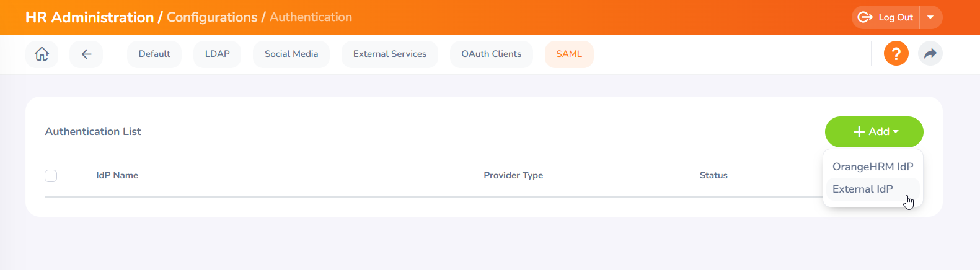Tick the select-all checkbox in the table header

pos(51,176)
